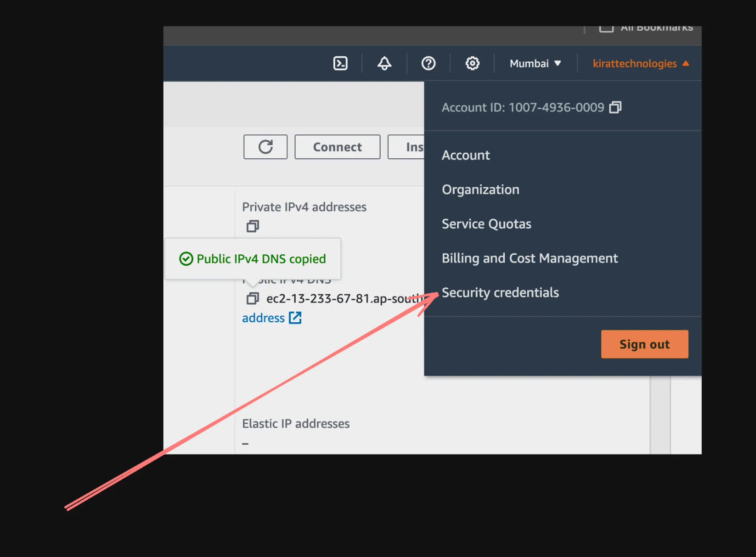Open the Organization menu item

(480, 190)
